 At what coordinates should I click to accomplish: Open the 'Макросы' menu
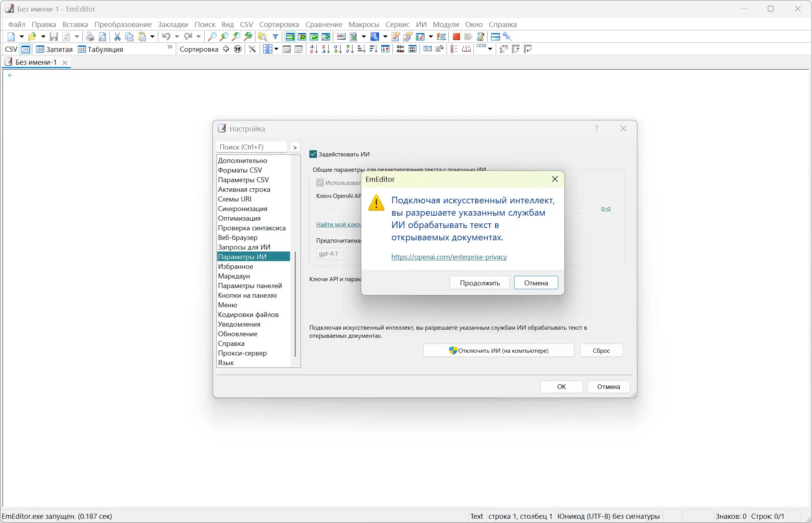364,25
